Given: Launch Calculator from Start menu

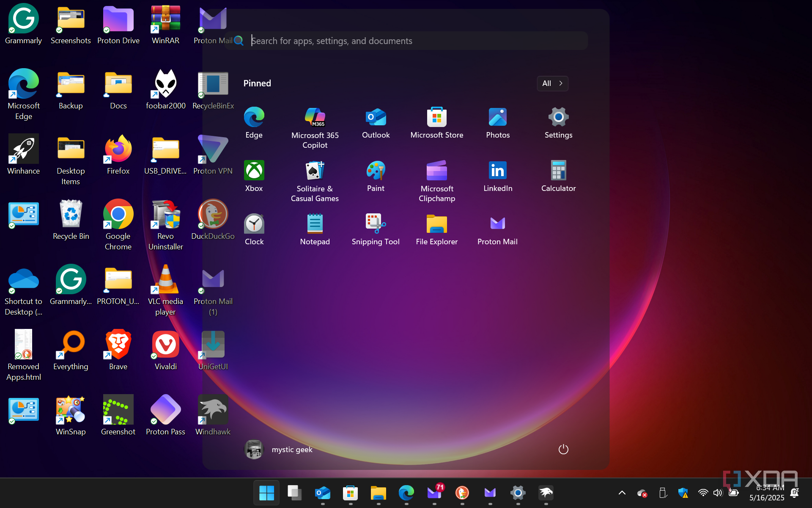Looking at the screenshot, I should tap(558, 176).
